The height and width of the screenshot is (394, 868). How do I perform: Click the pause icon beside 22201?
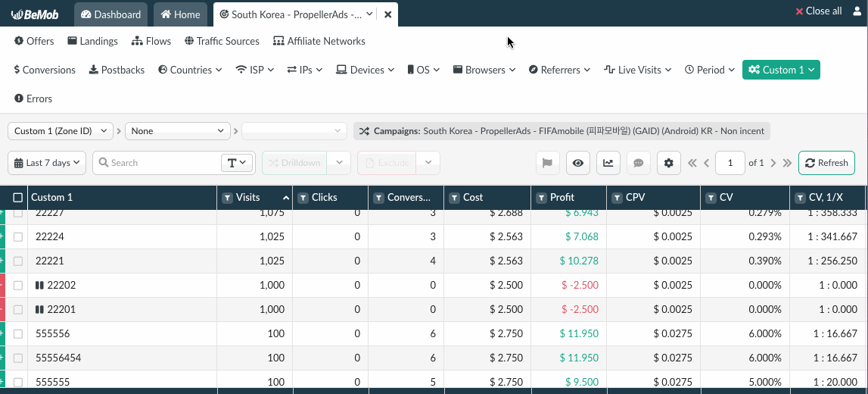coord(39,310)
